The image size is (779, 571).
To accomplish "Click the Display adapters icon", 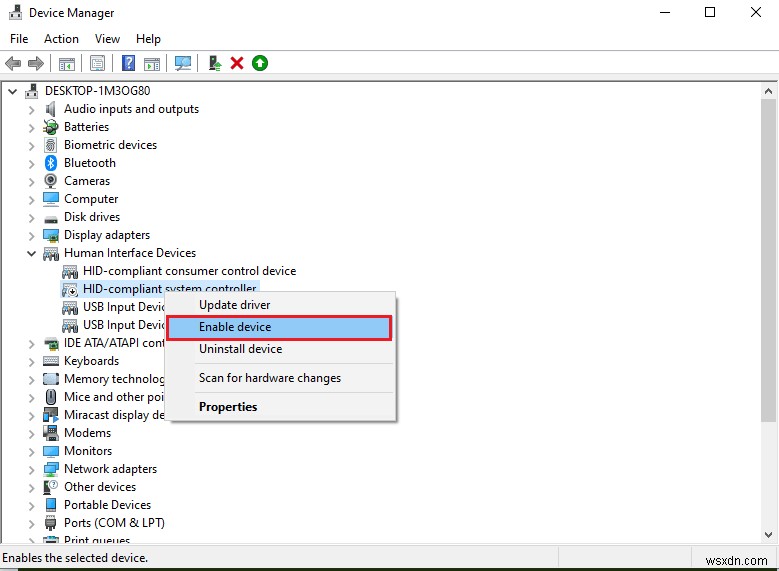I will 51,235.
